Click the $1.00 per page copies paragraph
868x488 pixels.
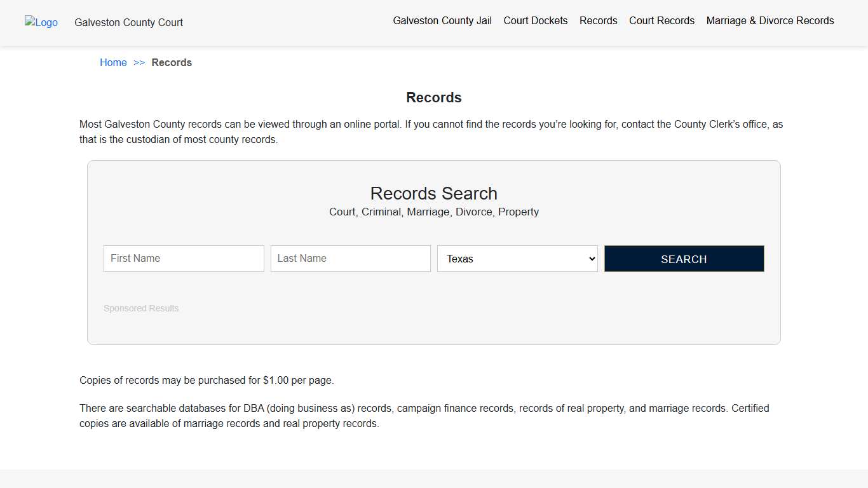(207, 380)
